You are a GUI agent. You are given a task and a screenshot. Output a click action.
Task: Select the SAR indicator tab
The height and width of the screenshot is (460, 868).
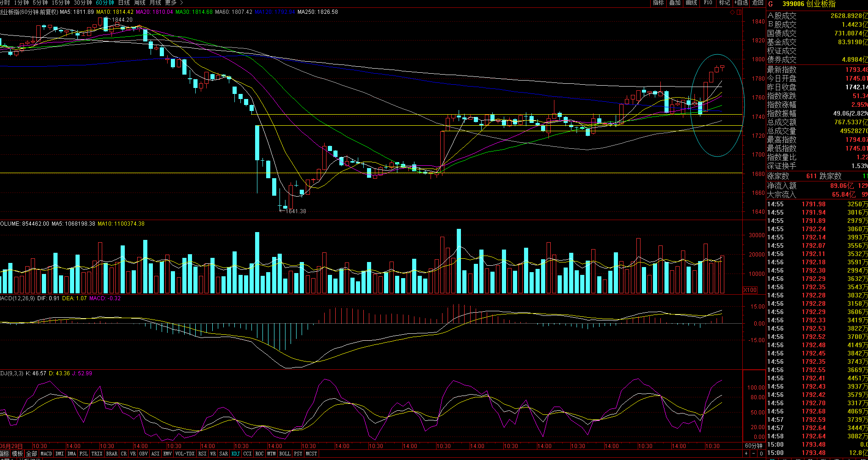click(223, 454)
